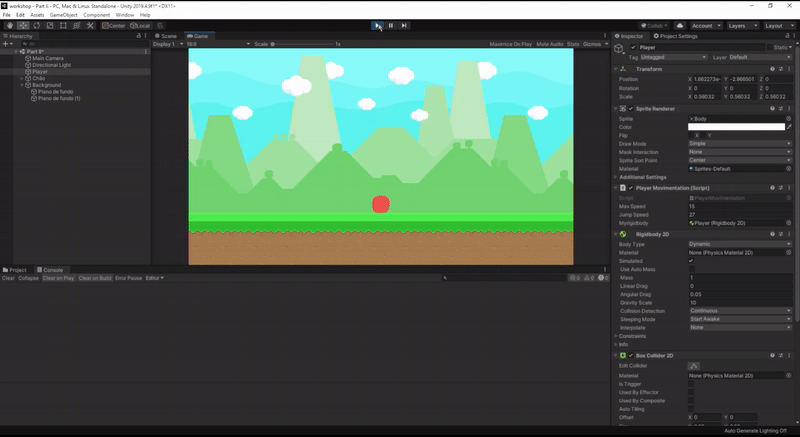The image size is (800, 437).
Task: Click the Maximize On Play button
Action: (512, 44)
